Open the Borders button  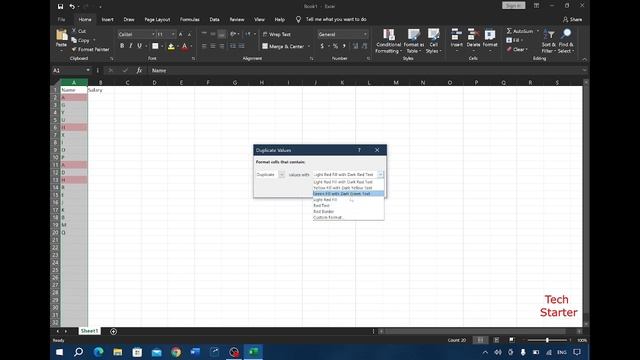point(155,47)
